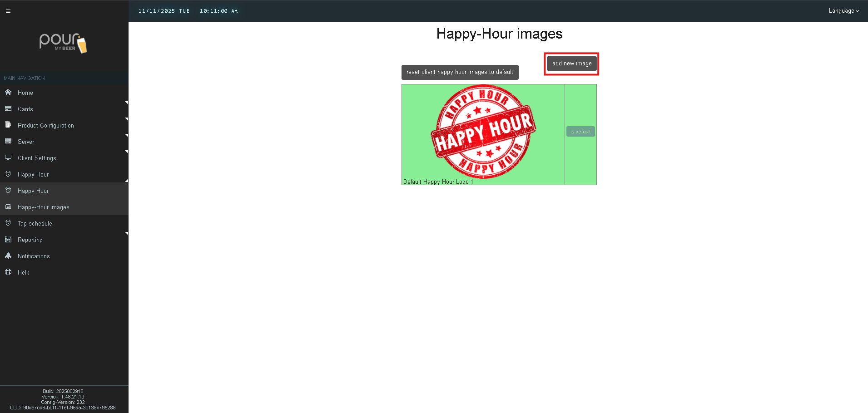868x413 pixels.
Task: Click the Reporting chart icon
Action: (8, 240)
